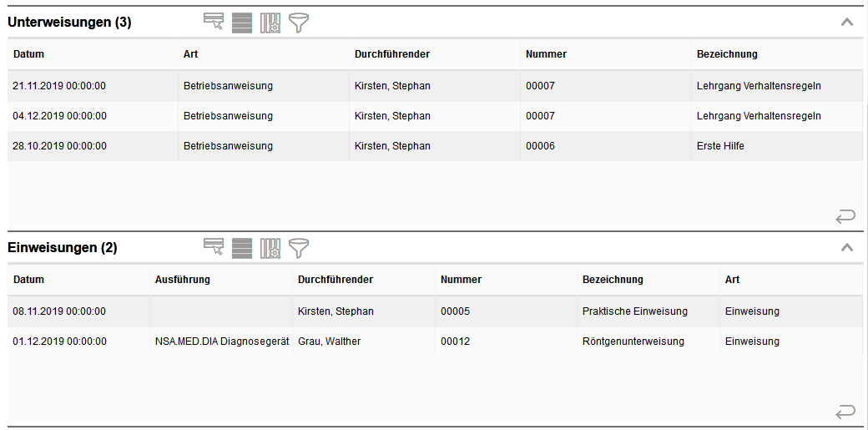The image size is (868, 430).
Task: Collapse the Unterweisungen panel with its chevron
Action: coord(847,23)
